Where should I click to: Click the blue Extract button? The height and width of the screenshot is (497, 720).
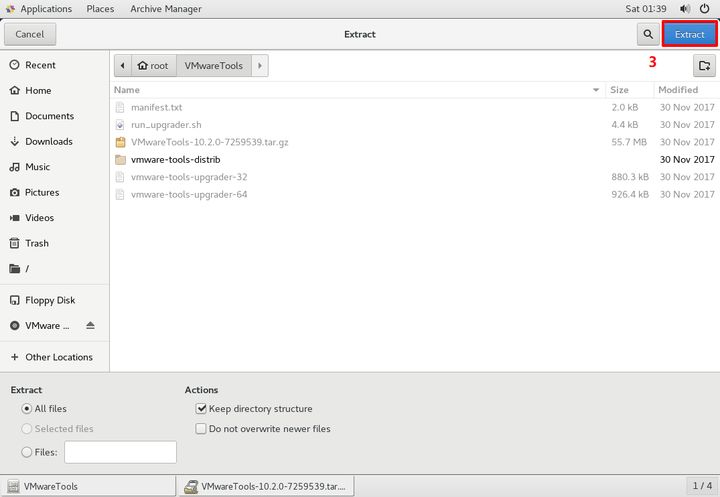coord(689,34)
